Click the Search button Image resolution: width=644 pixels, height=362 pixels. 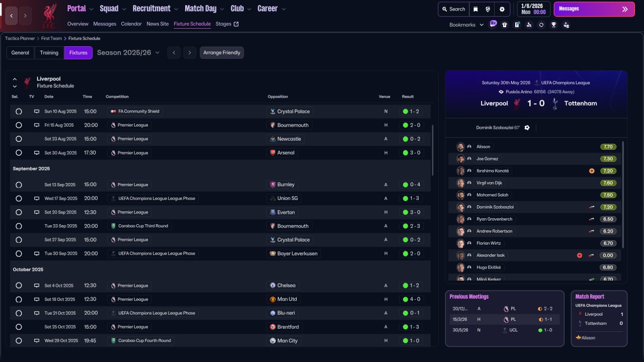453,9
